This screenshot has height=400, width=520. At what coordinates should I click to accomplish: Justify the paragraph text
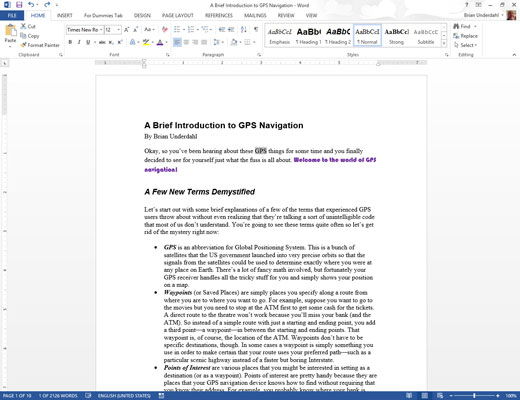[204, 42]
